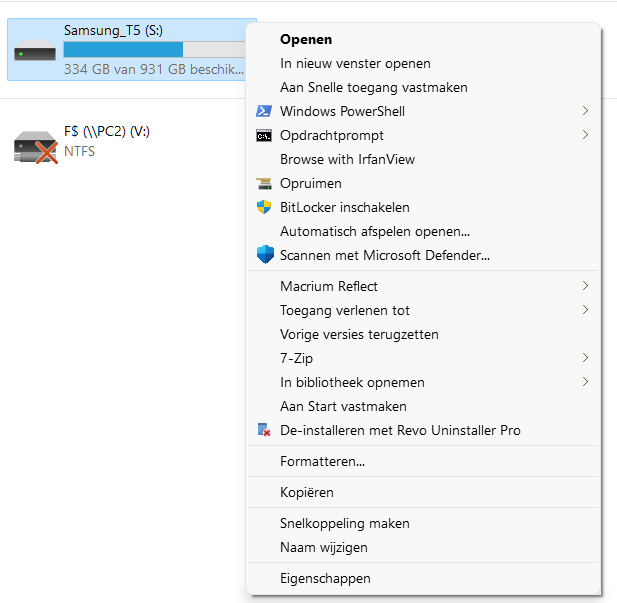Image resolution: width=617 pixels, height=603 pixels.
Task: Click the Revo Uninstaller Pro icon
Action: (264, 430)
